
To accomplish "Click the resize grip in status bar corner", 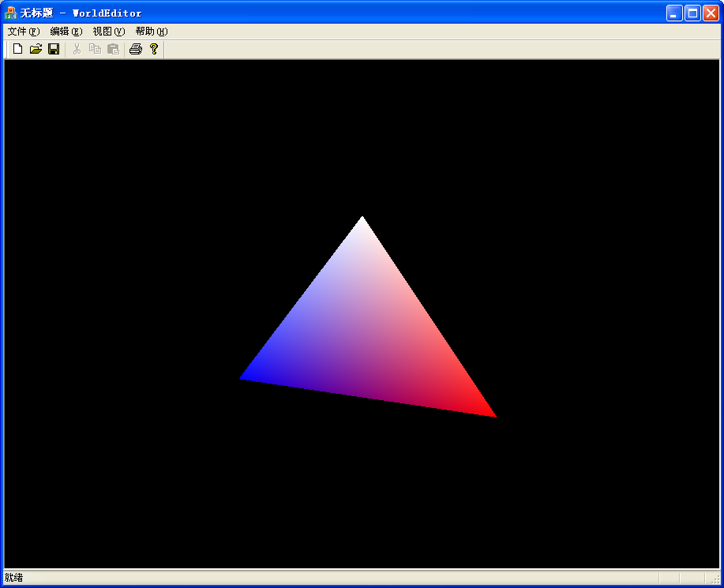I will [x=715, y=579].
